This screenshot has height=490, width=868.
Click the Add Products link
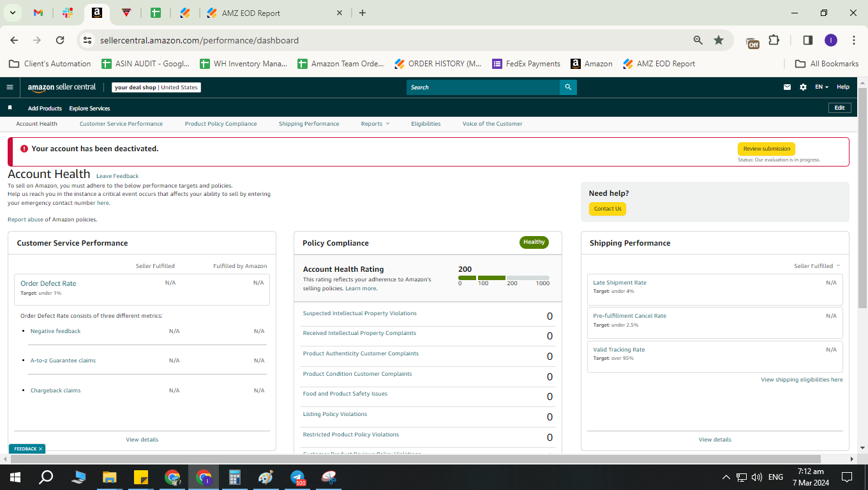pyautogui.click(x=45, y=108)
